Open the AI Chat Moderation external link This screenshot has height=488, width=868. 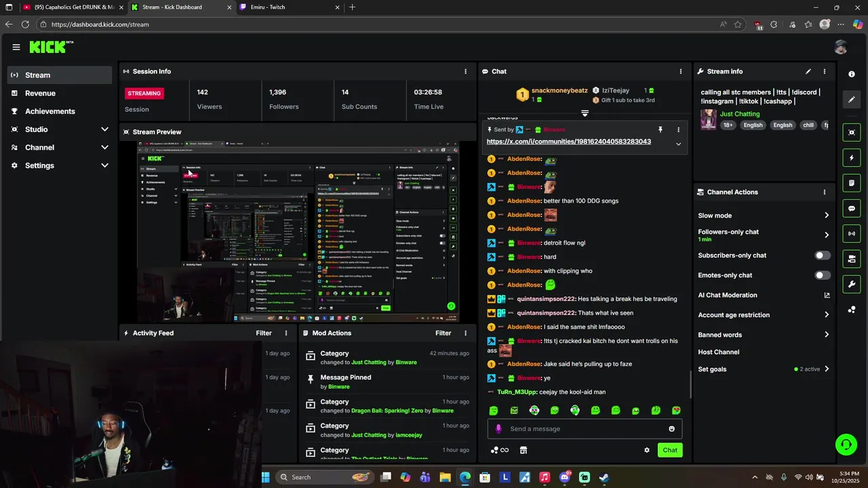pyautogui.click(x=827, y=295)
